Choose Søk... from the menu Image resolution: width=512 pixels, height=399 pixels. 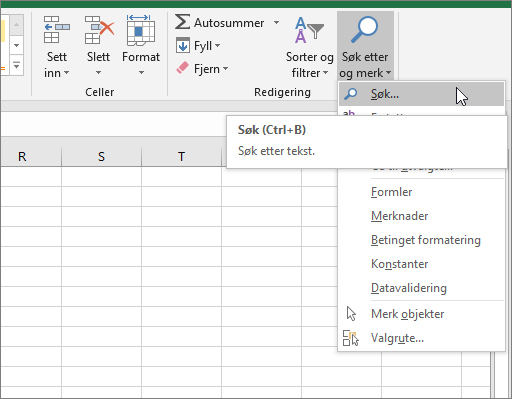click(x=421, y=94)
